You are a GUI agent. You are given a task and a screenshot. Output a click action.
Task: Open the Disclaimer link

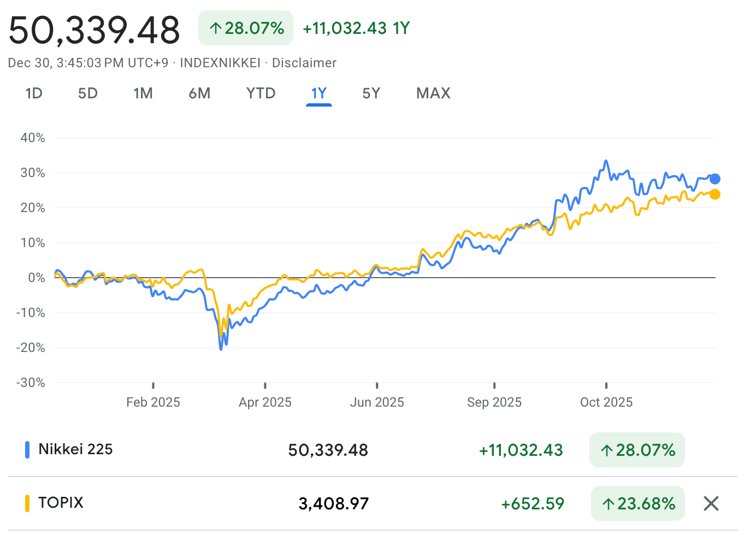tap(304, 63)
